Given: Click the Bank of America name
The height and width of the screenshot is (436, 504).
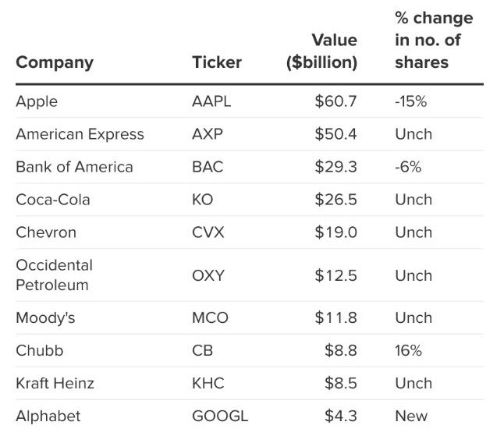Looking at the screenshot, I should [x=74, y=167].
